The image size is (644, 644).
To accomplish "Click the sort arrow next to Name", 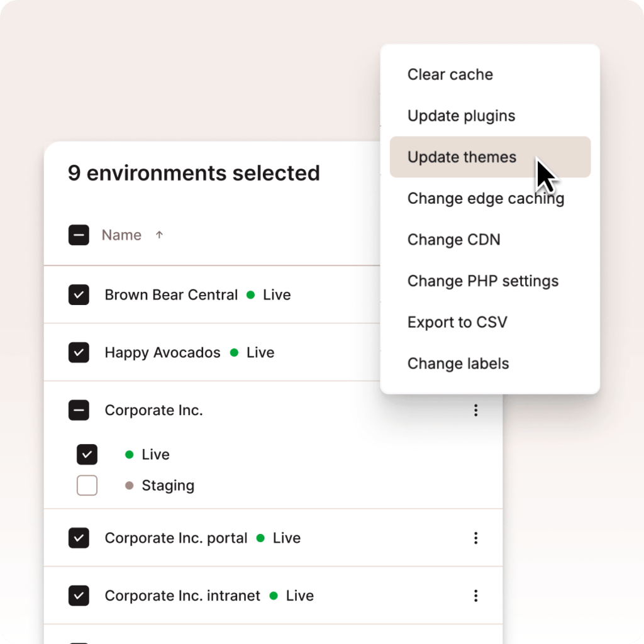I will pyautogui.click(x=159, y=235).
